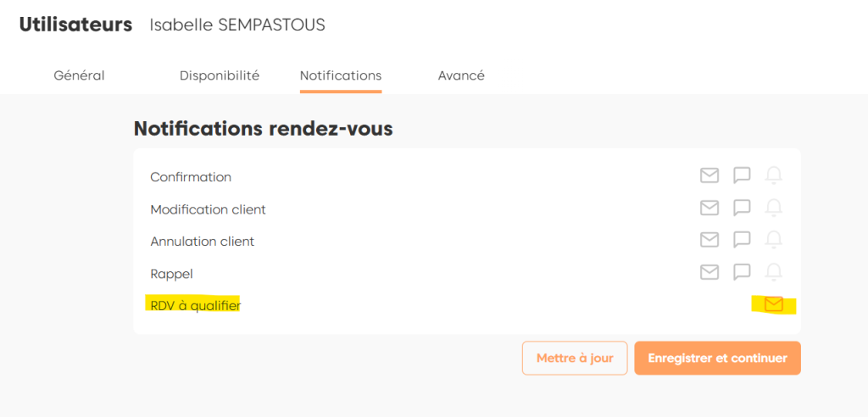Select the Notifications tab
The width and height of the screenshot is (868, 417).
pyautogui.click(x=341, y=75)
